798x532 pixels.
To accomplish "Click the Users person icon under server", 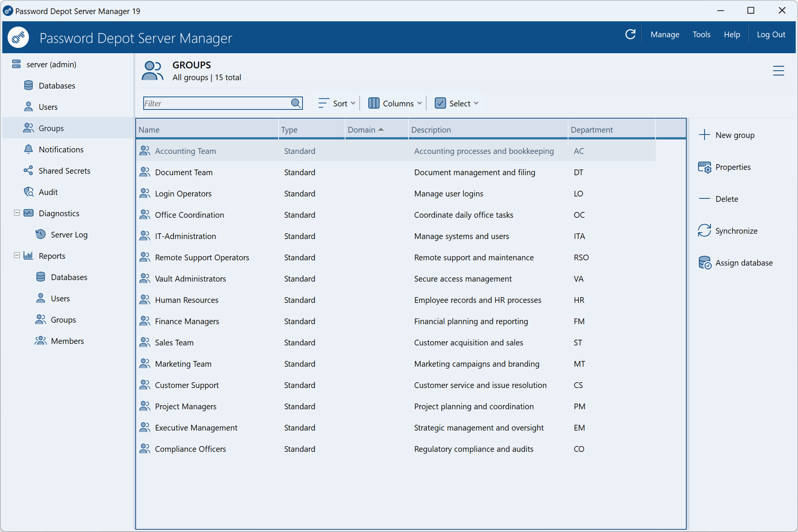I will pos(28,106).
